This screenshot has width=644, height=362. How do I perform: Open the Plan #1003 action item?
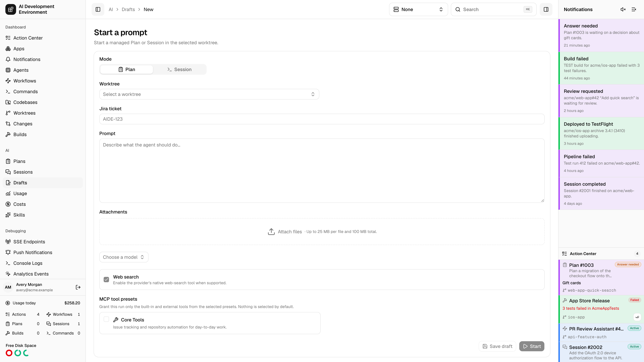click(x=601, y=277)
